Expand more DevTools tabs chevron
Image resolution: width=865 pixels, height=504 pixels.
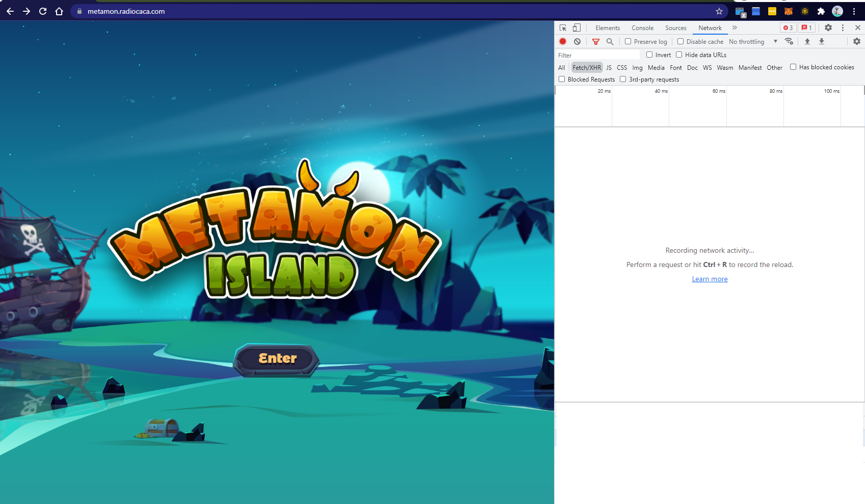click(735, 28)
